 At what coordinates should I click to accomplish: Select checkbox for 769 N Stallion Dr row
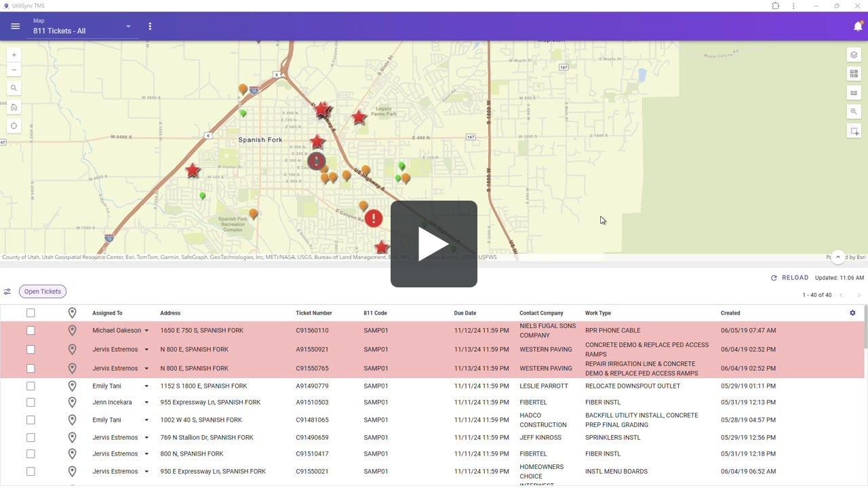(31, 438)
